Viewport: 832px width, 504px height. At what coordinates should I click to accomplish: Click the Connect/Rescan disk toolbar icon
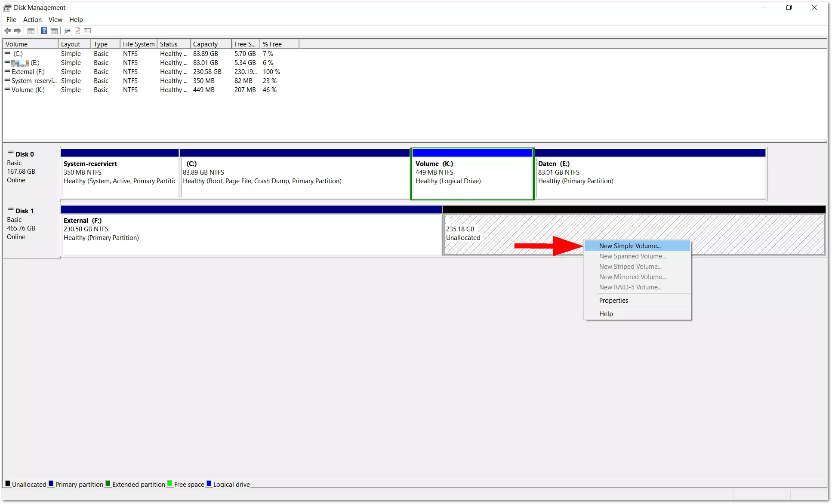(x=67, y=31)
